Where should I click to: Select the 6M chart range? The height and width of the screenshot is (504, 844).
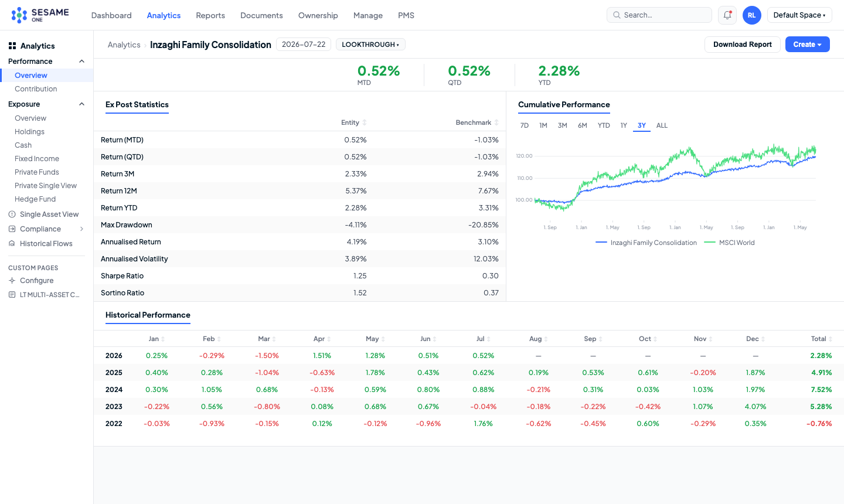tap(583, 125)
